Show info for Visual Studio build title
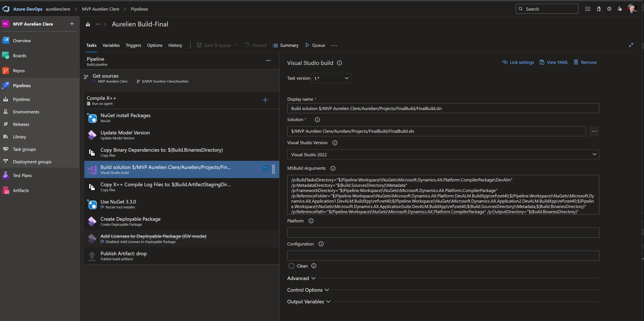 340,63
